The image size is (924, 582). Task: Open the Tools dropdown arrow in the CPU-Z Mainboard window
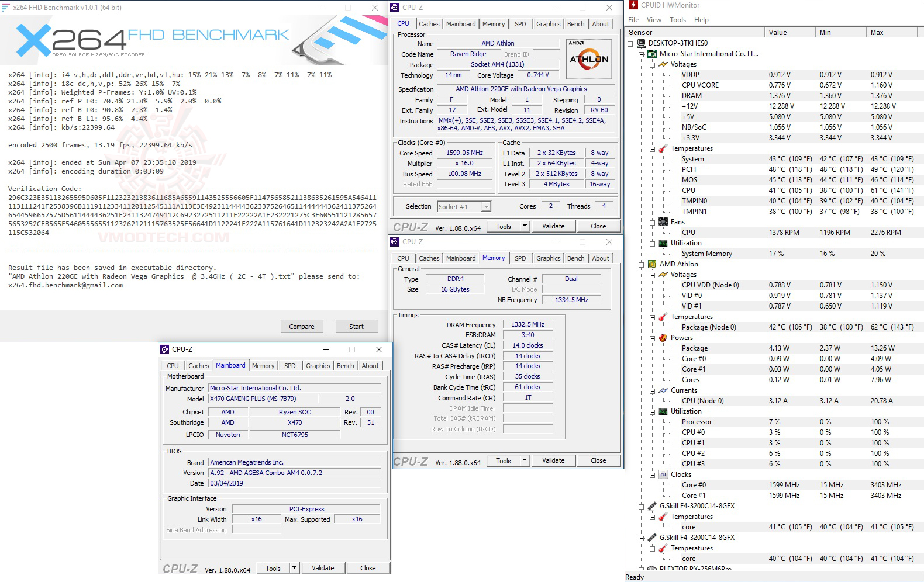(x=294, y=568)
